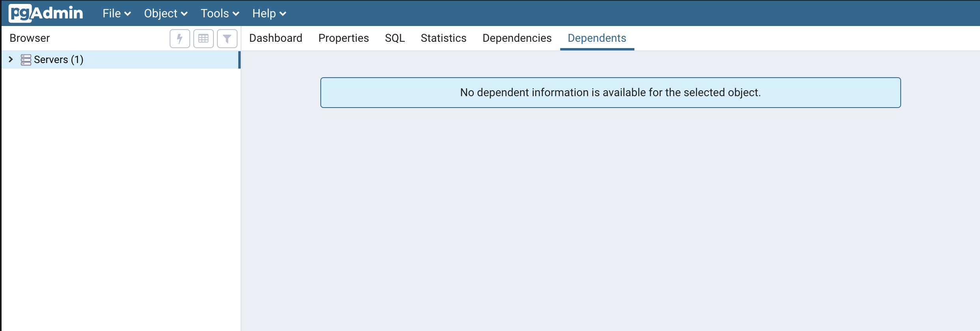This screenshot has width=980, height=331.
Task: Open the Statistics tab
Action: [443, 38]
